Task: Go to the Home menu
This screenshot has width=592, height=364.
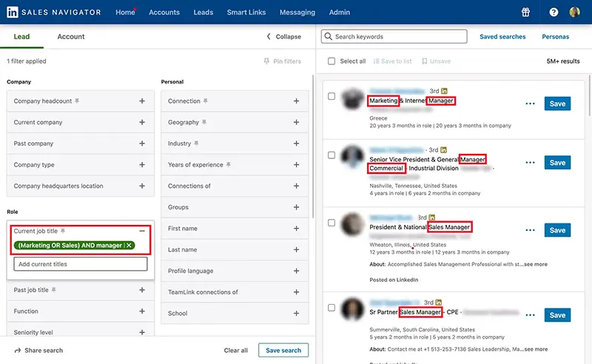Action: click(x=125, y=12)
